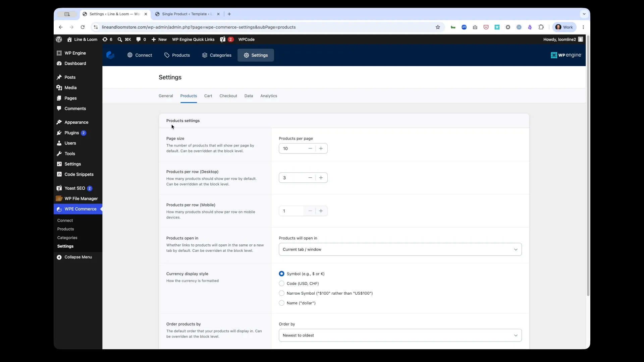Image resolution: width=644 pixels, height=362 pixels.
Task: Increase Products per page value
Action: coord(321,148)
